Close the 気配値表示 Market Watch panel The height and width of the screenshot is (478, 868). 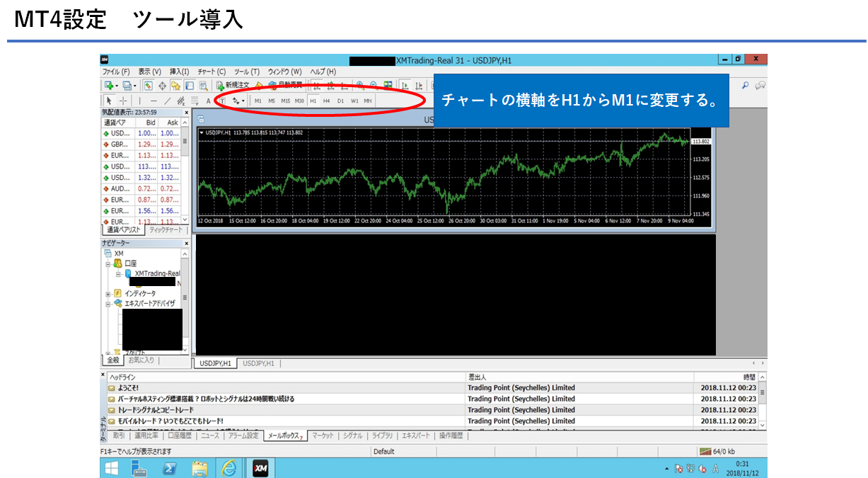187,112
